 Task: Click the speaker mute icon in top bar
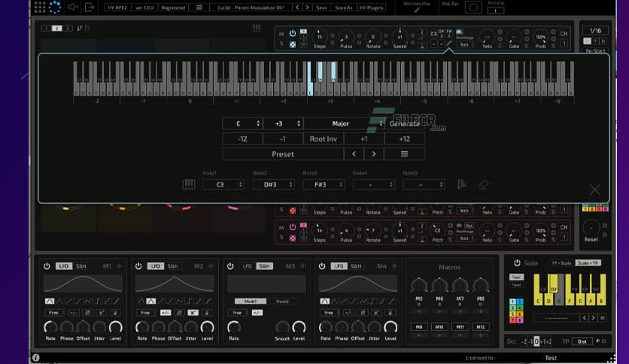point(72,8)
